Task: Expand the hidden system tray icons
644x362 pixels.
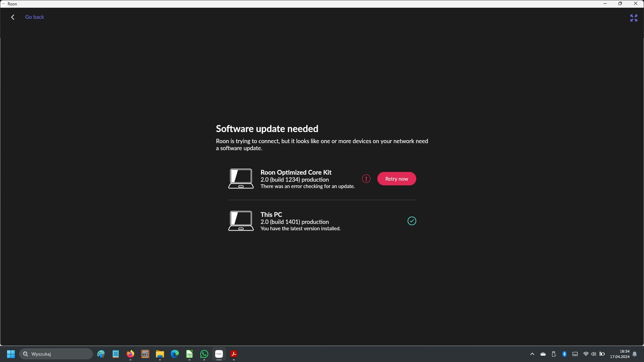Action: pyautogui.click(x=532, y=354)
